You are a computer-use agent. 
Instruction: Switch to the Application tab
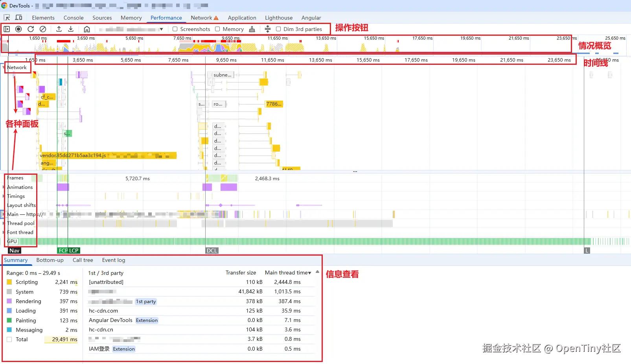[x=242, y=18]
